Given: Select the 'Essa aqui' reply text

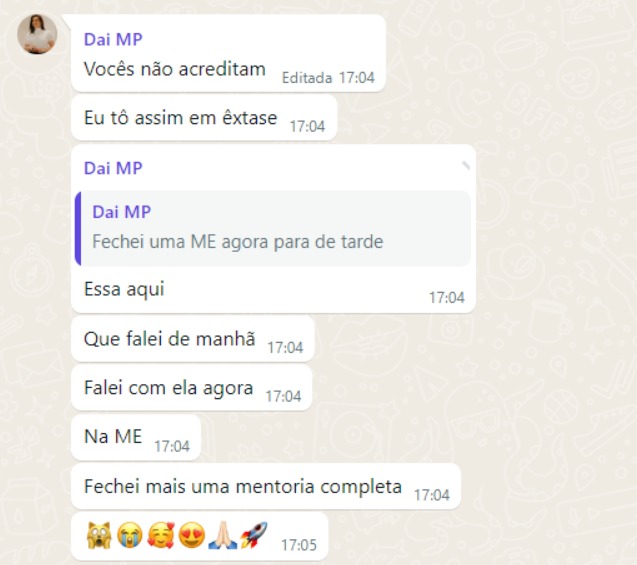Looking at the screenshot, I should [124, 289].
